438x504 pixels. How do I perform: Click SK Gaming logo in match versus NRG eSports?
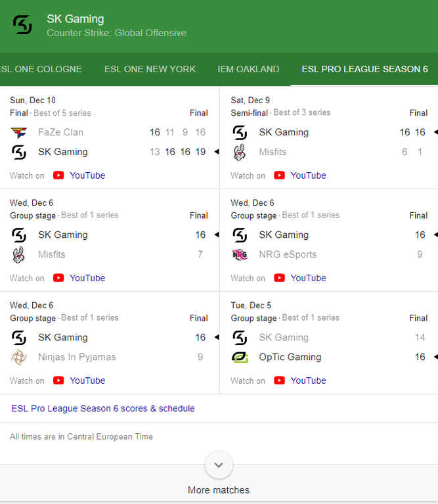(240, 235)
